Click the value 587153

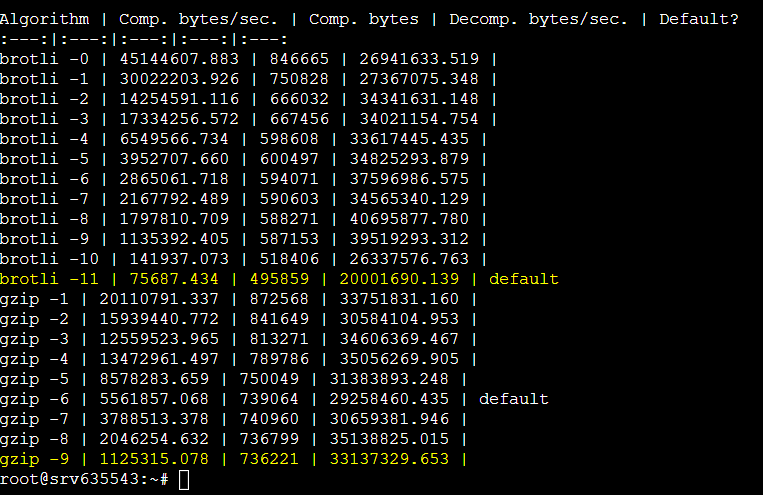click(x=289, y=239)
